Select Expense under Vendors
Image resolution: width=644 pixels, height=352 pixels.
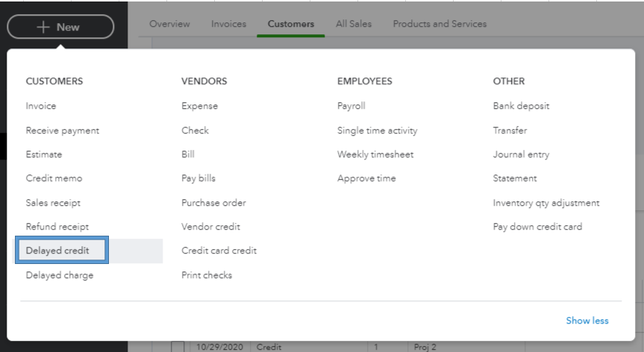[199, 106]
